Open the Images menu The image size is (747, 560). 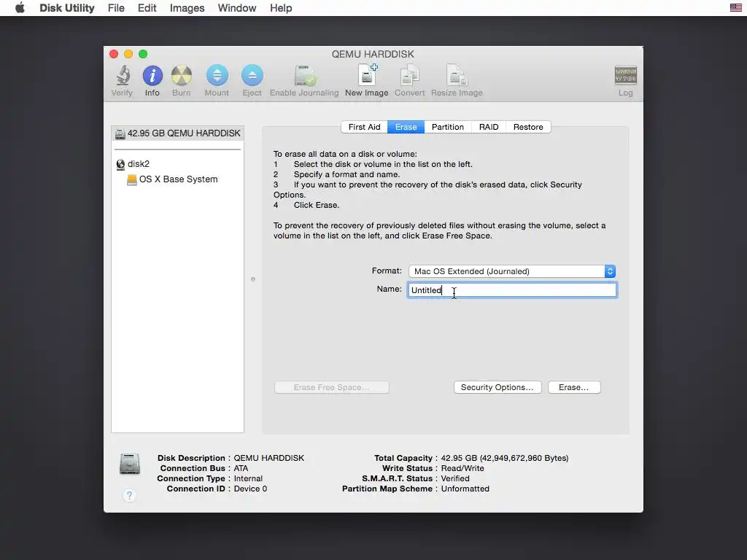(x=187, y=8)
